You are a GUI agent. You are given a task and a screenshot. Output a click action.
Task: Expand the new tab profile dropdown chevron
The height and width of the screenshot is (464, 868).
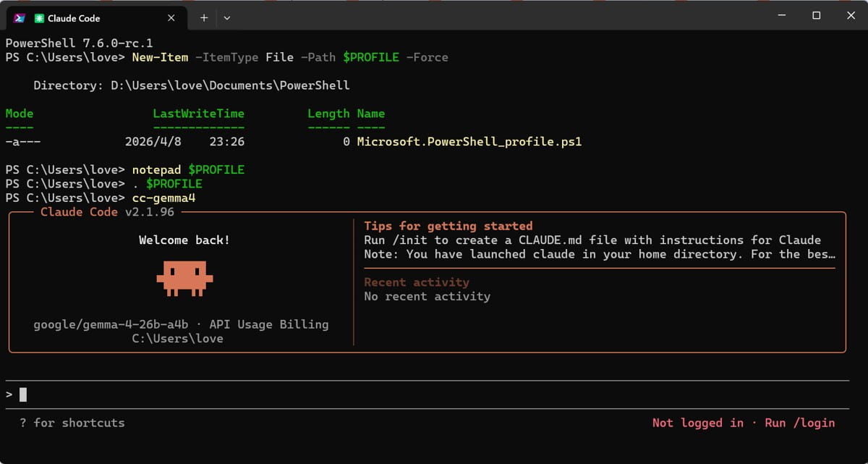(x=227, y=17)
